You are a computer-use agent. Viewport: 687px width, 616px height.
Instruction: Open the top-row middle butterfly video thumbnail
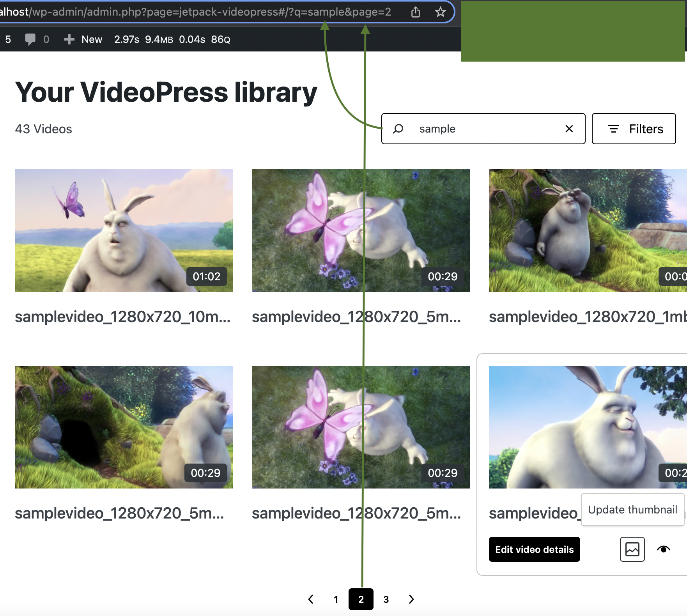click(x=361, y=230)
